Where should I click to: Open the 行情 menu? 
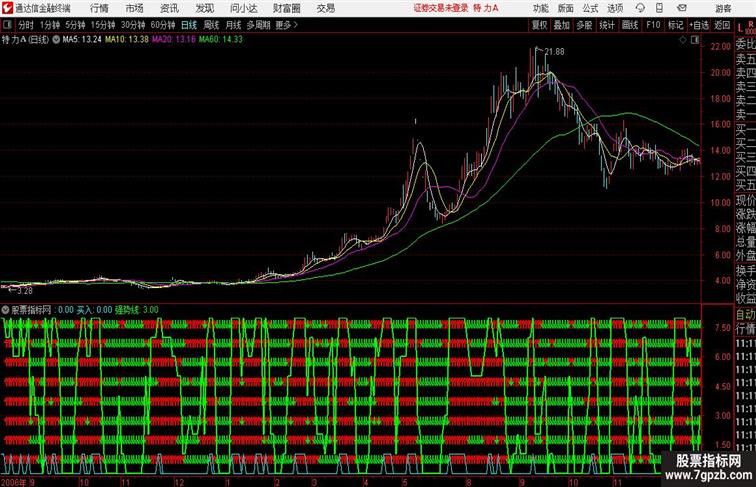(x=99, y=8)
